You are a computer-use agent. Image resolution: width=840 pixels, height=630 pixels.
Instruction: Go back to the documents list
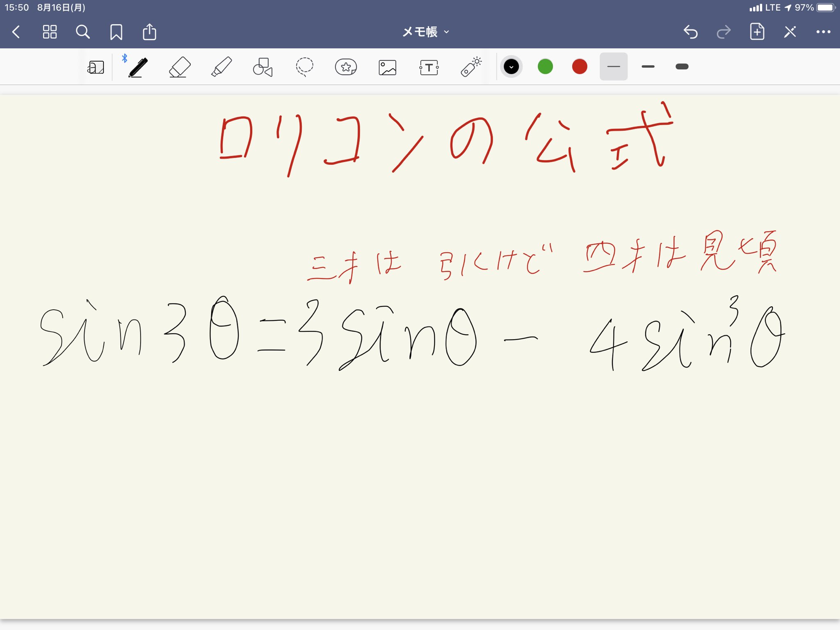(x=16, y=32)
